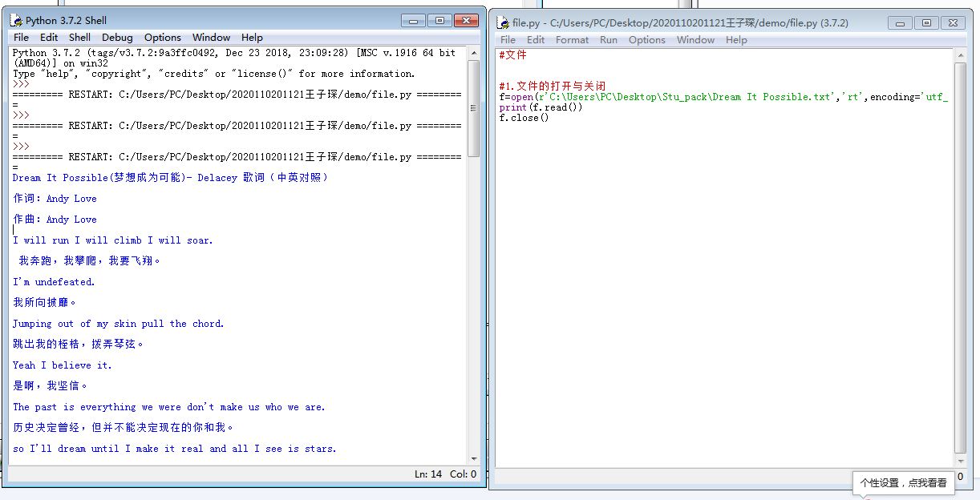This screenshot has height=500, width=980.
Task: Open the Window menu in the editor
Action: [695, 39]
